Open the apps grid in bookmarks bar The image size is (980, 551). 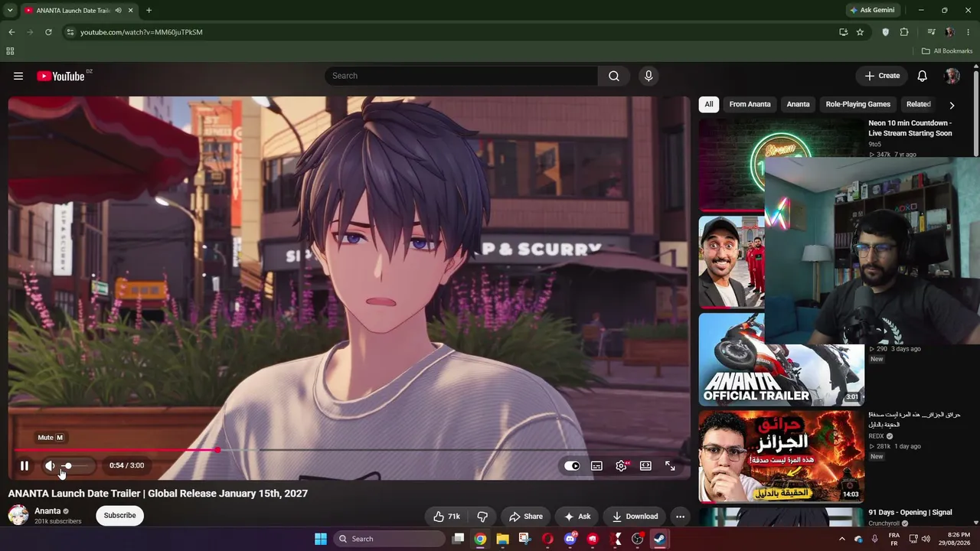[10, 51]
